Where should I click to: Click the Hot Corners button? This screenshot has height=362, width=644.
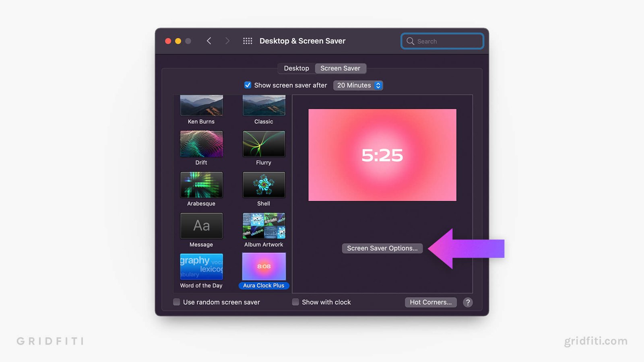click(430, 302)
